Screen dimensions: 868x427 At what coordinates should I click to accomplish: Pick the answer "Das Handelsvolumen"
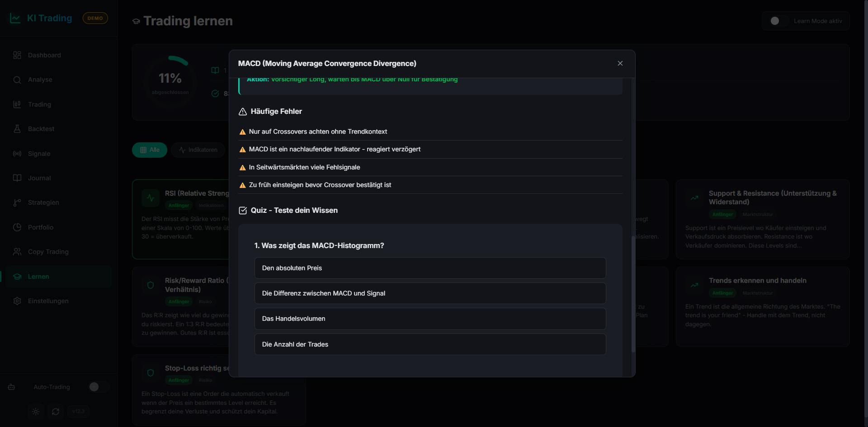430,319
